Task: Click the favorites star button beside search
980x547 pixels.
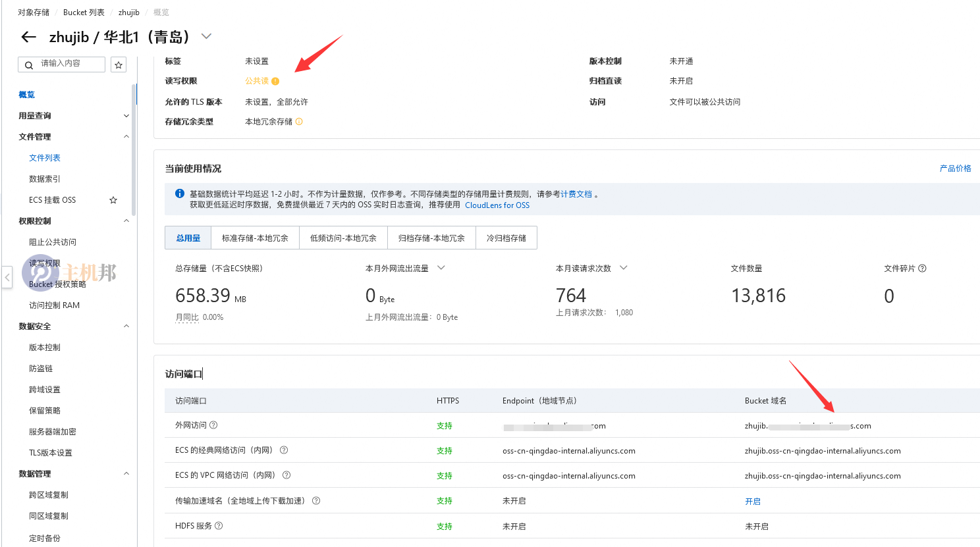Action: pyautogui.click(x=119, y=65)
